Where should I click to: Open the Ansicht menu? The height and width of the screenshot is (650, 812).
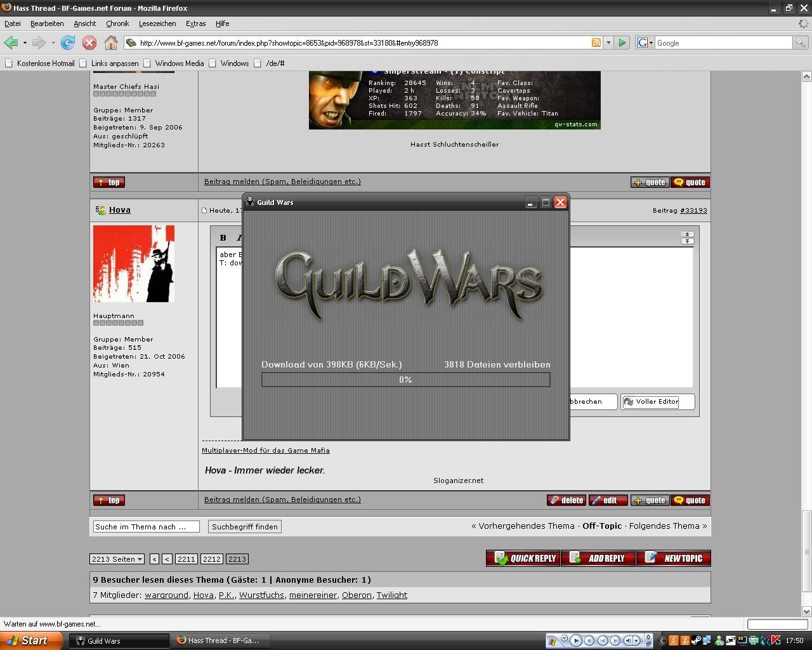[84, 23]
